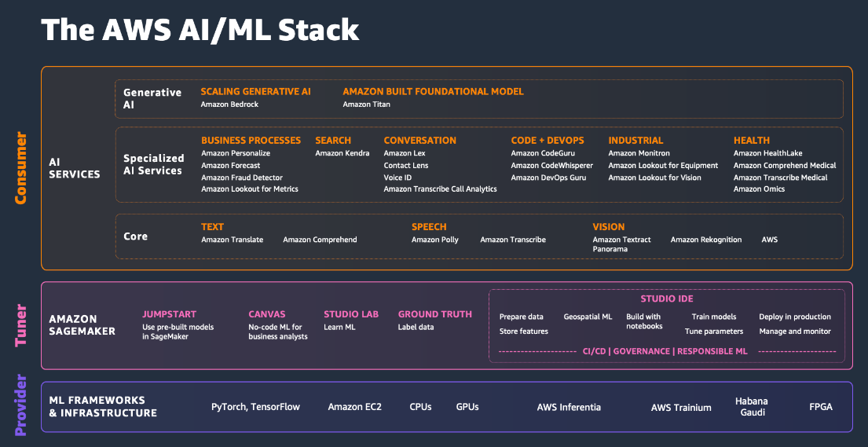
Task: Click the "SCALING GENERATIVE AI" heading
Action: (256, 91)
